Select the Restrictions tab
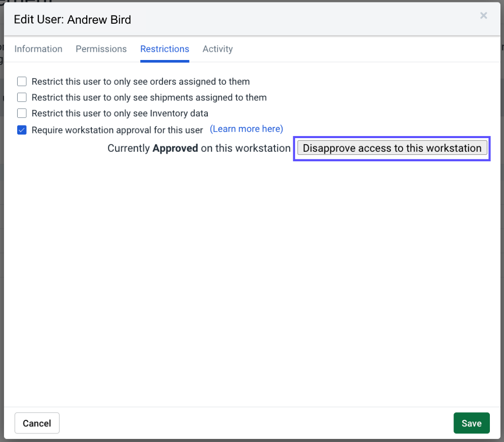Screen dimensions: 504x442 (164, 49)
